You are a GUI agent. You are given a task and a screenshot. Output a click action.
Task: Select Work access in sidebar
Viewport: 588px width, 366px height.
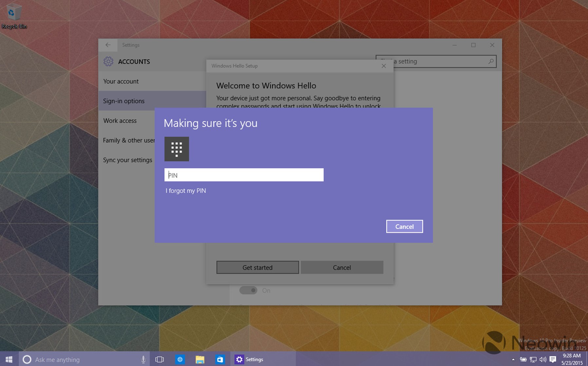120,120
